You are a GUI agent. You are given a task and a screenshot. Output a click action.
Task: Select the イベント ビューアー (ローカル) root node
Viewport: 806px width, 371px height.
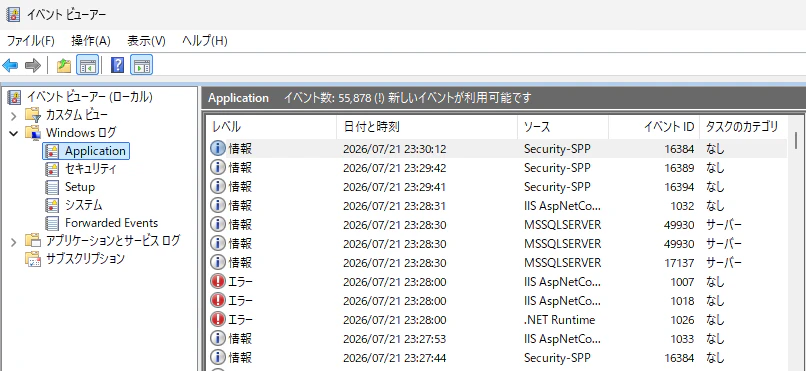pos(89,97)
